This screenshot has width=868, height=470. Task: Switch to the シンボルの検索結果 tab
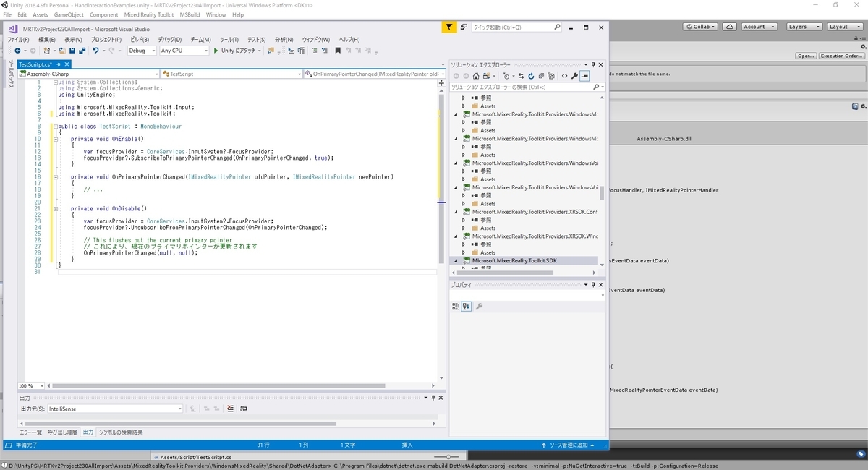coord(121,432)
